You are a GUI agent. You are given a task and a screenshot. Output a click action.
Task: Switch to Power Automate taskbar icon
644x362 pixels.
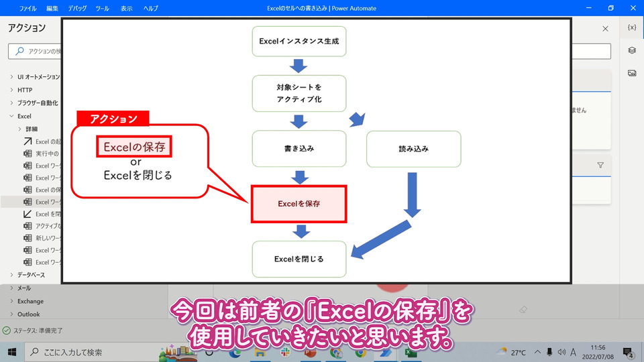385,353
